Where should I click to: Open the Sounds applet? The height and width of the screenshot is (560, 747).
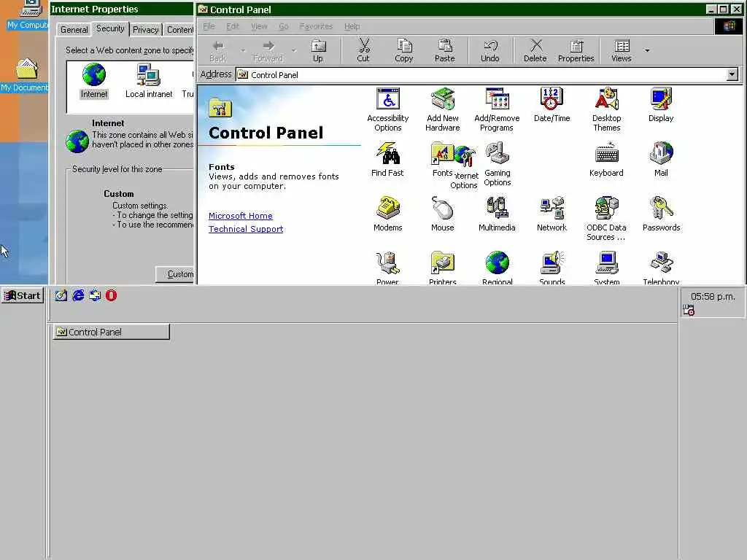[x=551, y=268]
